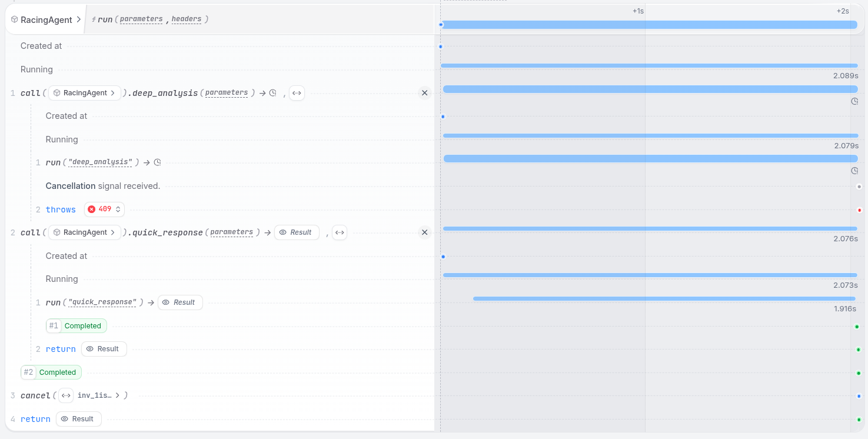Click the red error icon in 409 badge
Viewport: 868px width, 439px height.
91,209
